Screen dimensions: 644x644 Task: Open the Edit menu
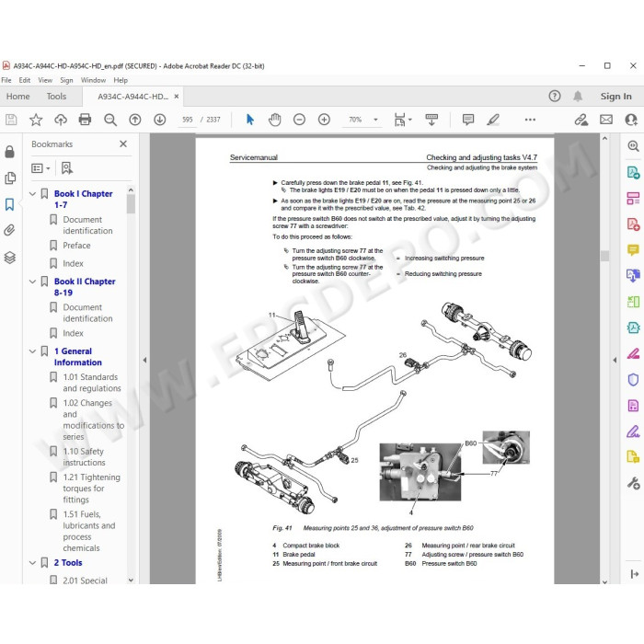tap(25, 80)
